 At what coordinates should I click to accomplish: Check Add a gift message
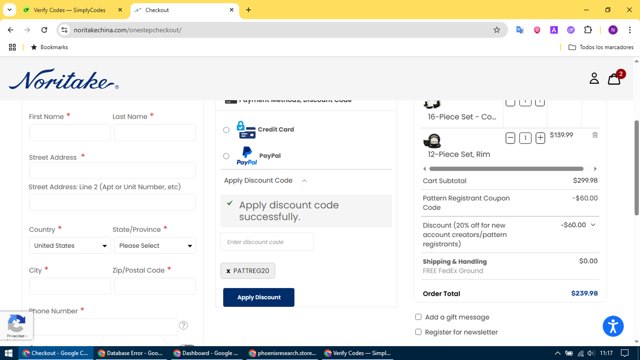point(418,317)
